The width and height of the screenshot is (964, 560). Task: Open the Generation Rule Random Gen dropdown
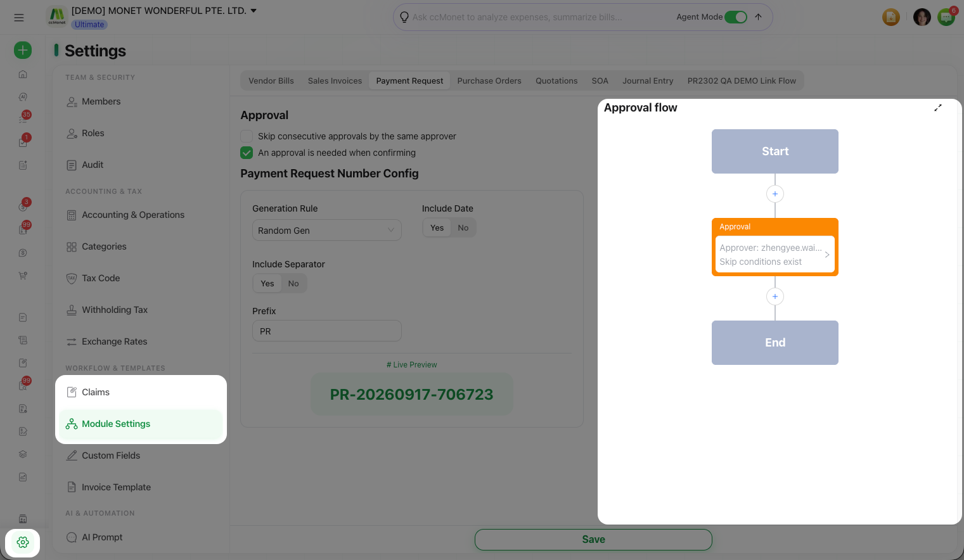point(327,231)
